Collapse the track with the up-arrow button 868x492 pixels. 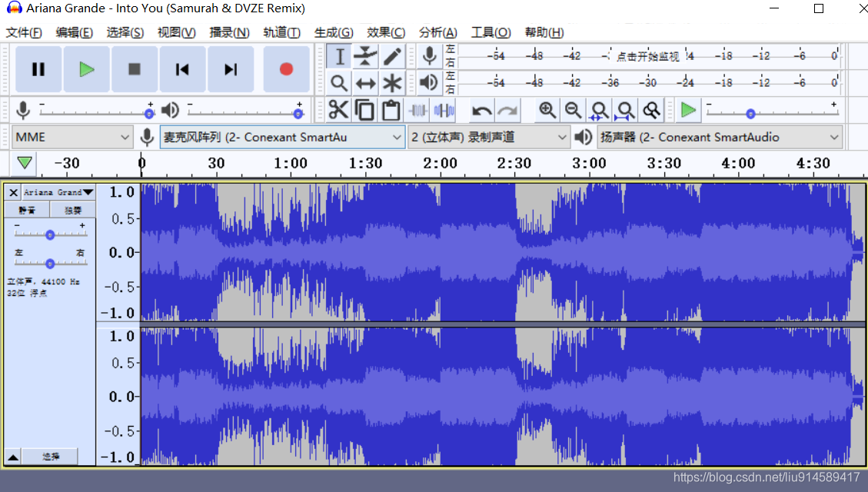click(13, 457)
